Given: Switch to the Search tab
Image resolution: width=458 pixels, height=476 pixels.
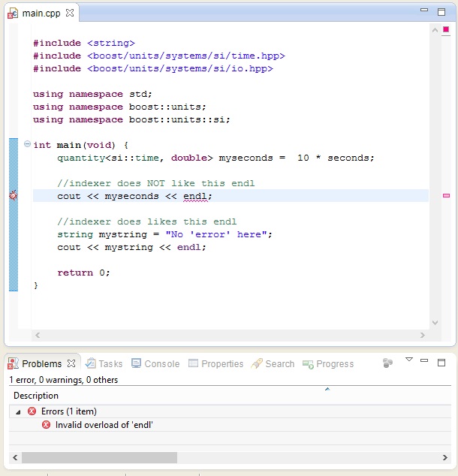Looking at the screenshot, I should (x=273, y=363).
